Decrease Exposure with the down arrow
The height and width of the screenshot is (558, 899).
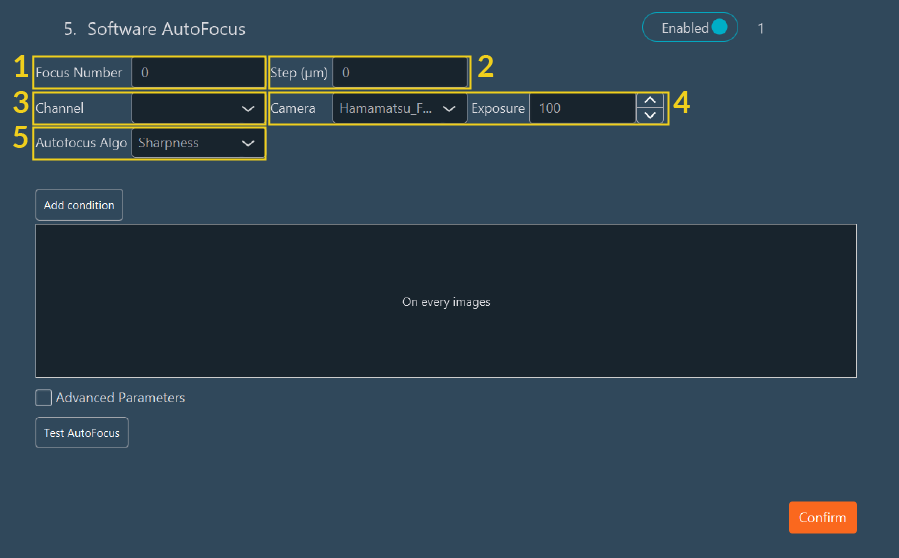pyautogui.click(x=650, y=115)
